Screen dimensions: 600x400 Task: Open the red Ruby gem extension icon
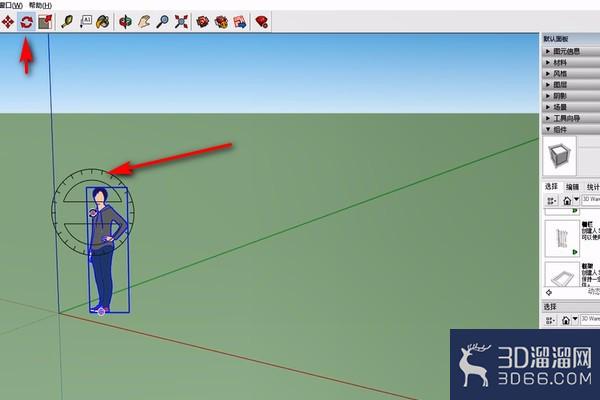coord(262,22)
